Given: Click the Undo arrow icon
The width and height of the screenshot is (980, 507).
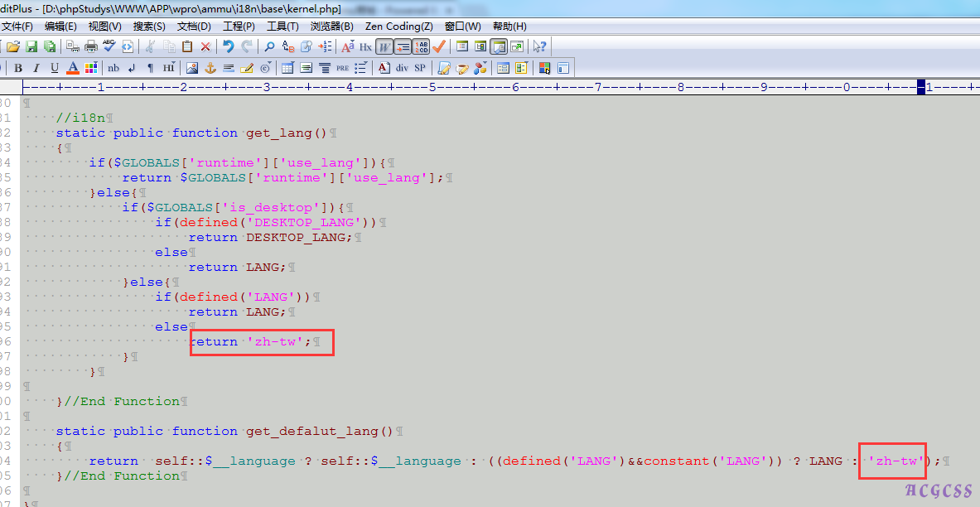Looking at the screenshot, I should pyautogui.click(x=228, y=46).
